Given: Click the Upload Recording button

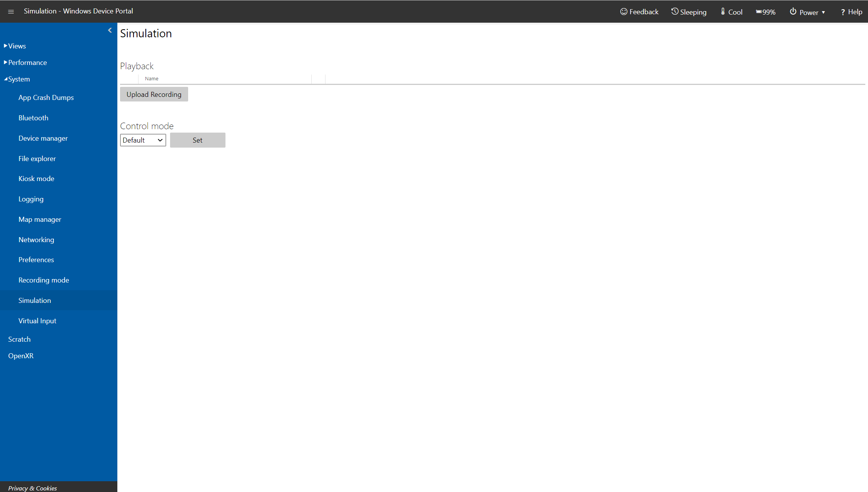Looking at the screenshot, I should coord(154,94).
